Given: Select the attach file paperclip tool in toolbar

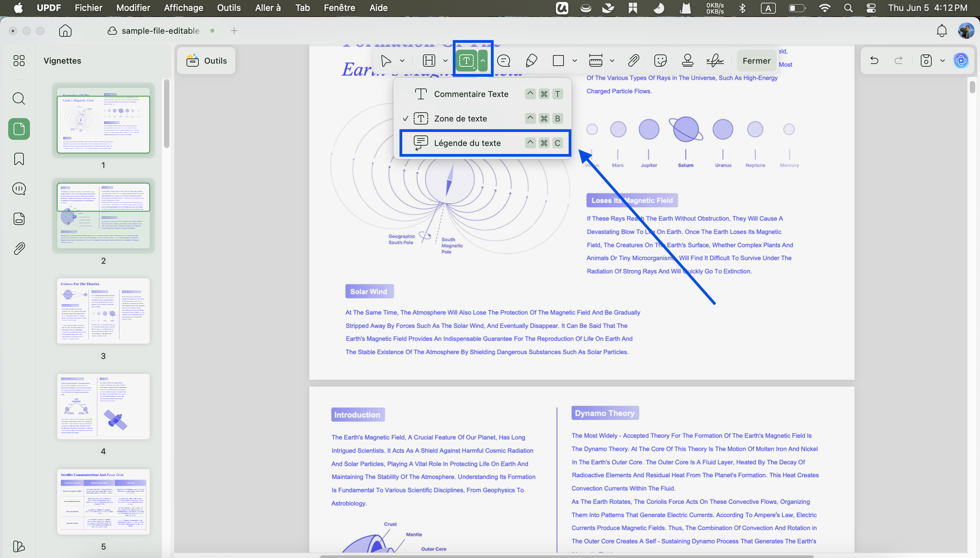Looking at the screenshot, I should tap(633, 61).
